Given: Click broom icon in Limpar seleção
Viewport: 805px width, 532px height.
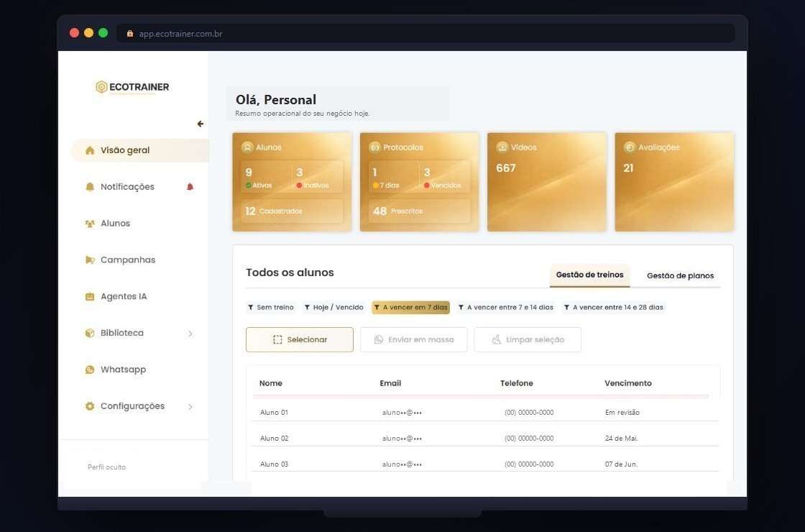Looking at the screenshot, I should 497,339.
